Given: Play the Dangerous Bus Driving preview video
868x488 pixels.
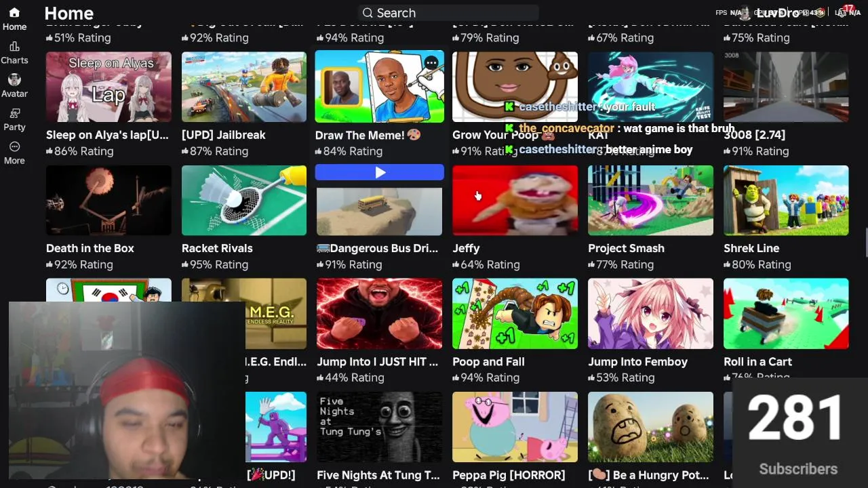Looking at the screenshot, I should coord(380,173).
